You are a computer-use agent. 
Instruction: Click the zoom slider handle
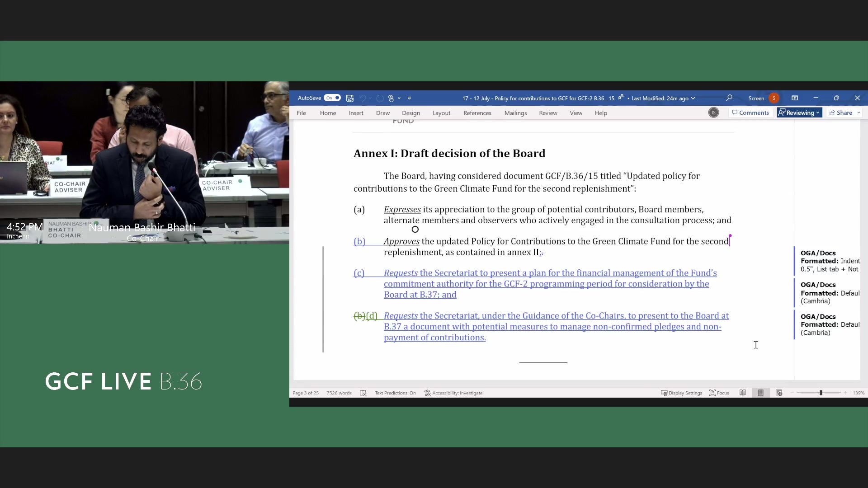point(821,393)
